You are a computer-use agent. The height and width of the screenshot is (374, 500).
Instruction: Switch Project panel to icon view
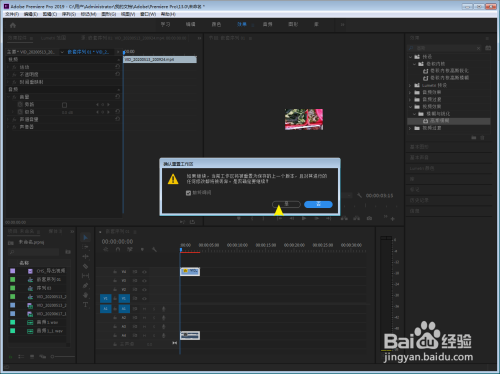coord(32,357)
